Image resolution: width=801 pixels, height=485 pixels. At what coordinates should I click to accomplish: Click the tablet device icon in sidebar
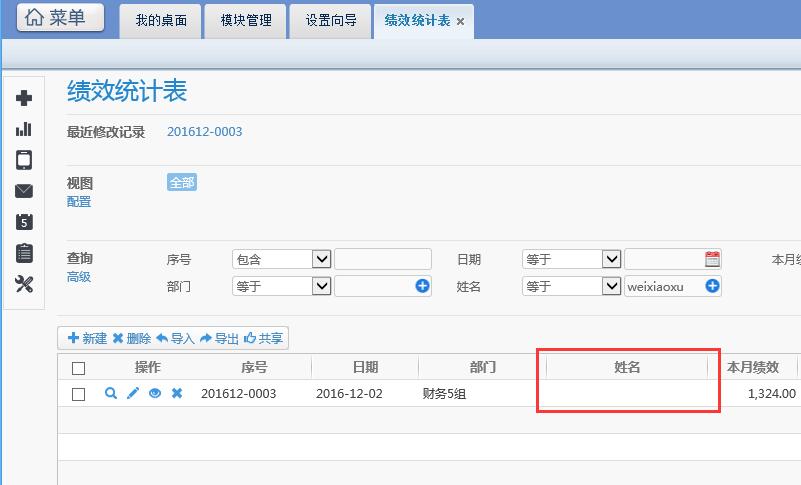click(x=24, y=160)
